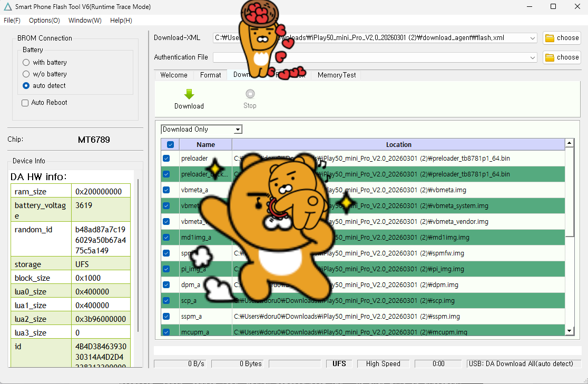This screenshot has height=384, width=588.
Task: Enable the Auto Reboot checkbox
Action: [x=25, y=103]
